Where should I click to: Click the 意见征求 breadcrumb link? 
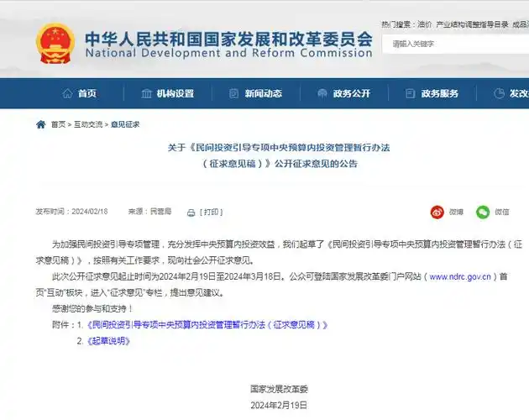click(125, 124)
